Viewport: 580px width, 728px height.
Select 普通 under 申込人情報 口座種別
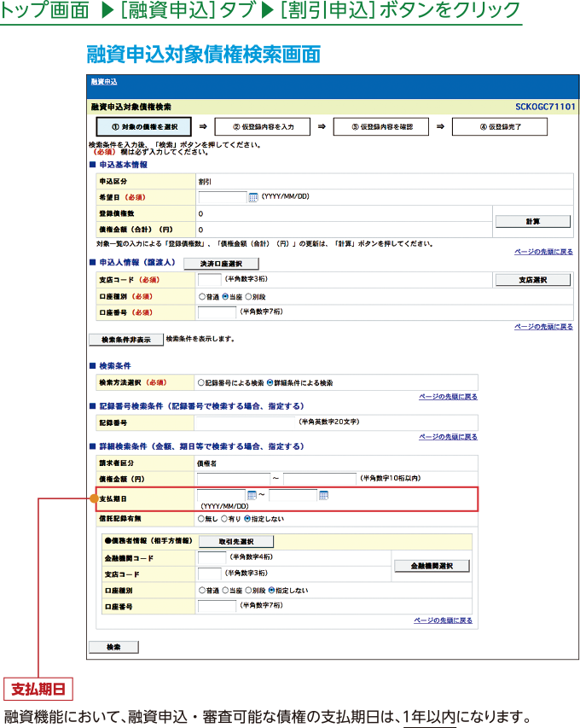(202, 296)
